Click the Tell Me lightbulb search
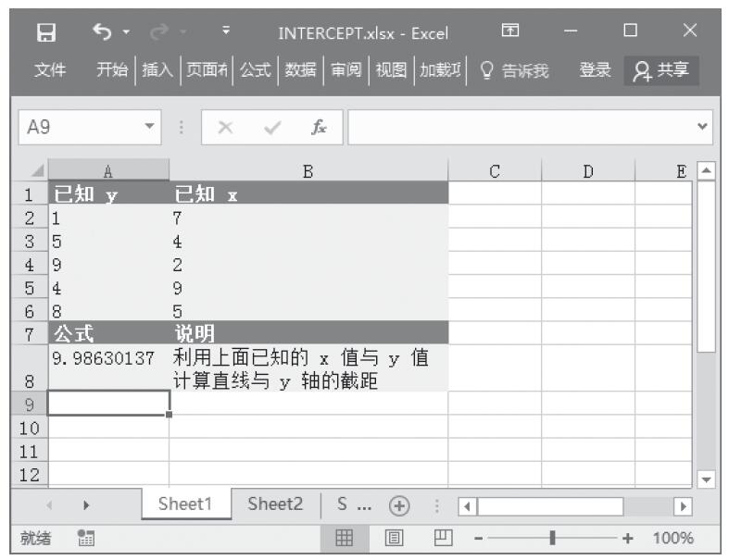Image resolution: width=729 pixels, height=560 pixels. click(515, 70)
